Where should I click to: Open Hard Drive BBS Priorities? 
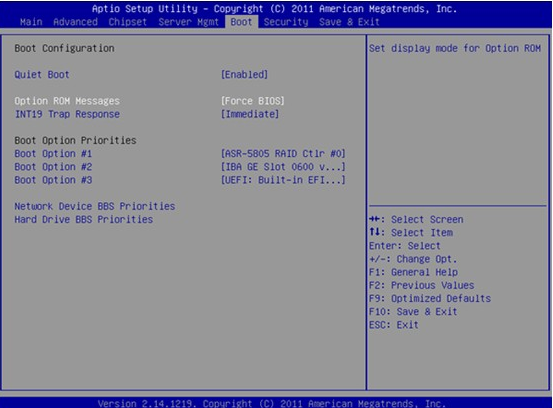pyautogui.click(x=84, y=219)
